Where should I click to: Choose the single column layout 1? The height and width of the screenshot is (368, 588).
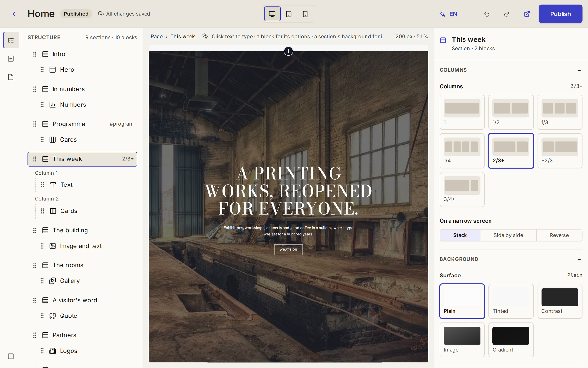pyautogui.click(x=462, y=112)
